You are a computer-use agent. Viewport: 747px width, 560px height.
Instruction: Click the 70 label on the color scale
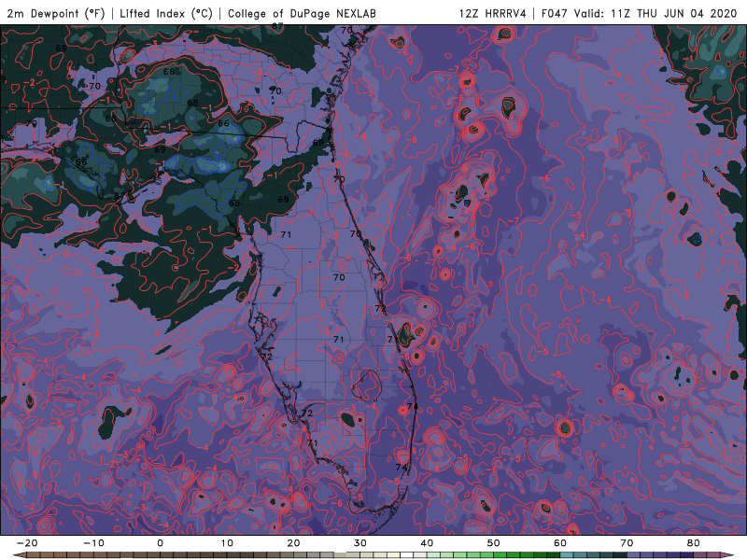point(627,543)
